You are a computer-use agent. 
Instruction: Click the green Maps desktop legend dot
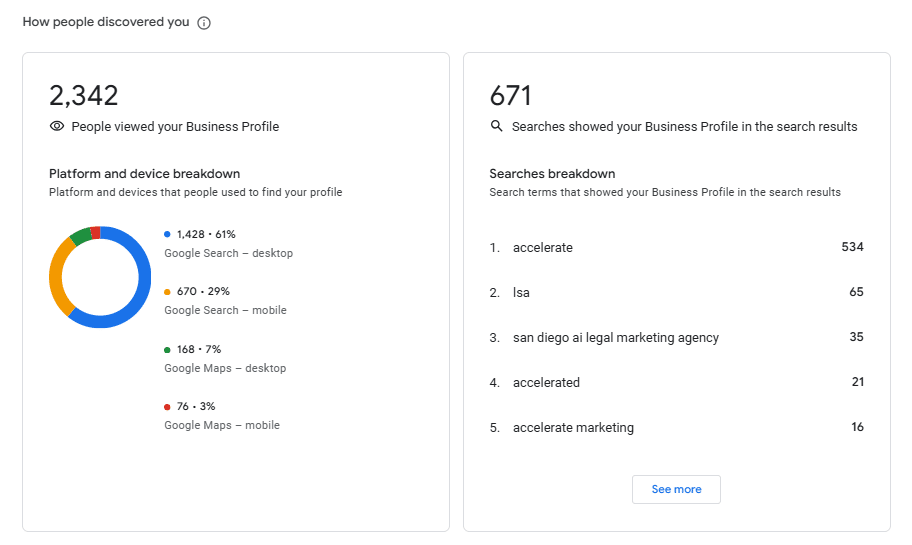click(x=167, y=350)
